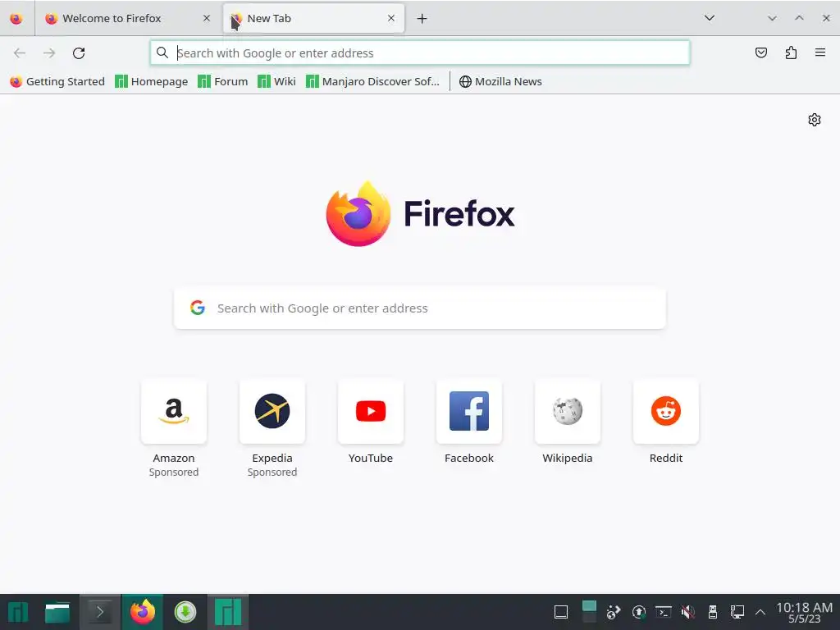Screen dimensions: 840x630
Task: Open the terminal tray icon
Action: pos(664,612)
